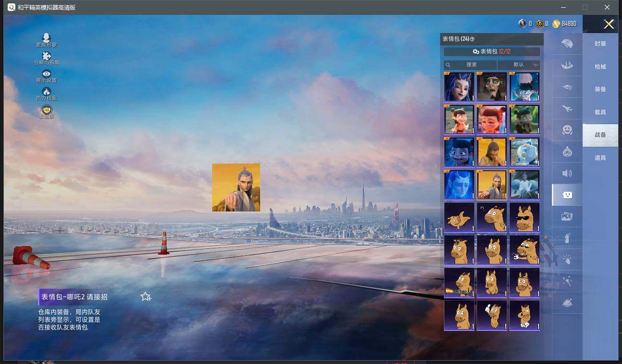Screen dimensions: 622x364
Task: Favorite the emote with the star icon
Action: pyautogui.click(x=146, y=296)
